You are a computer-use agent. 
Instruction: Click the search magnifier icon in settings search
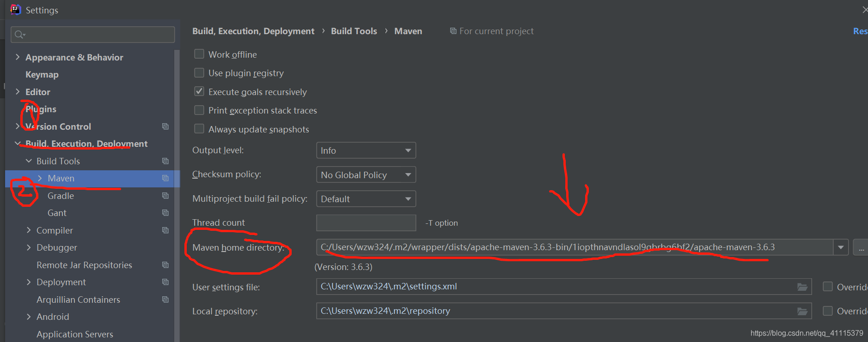(20, 35)
